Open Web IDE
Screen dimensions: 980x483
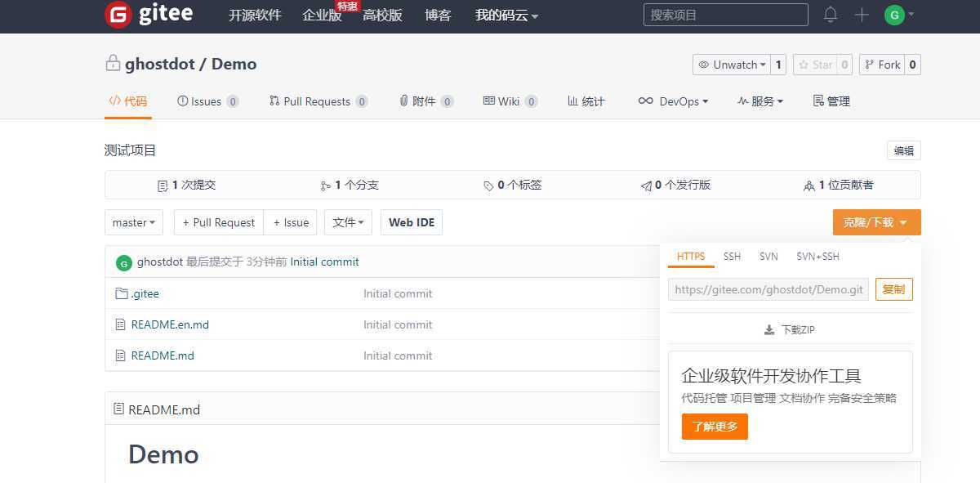[x=412, y=222]
